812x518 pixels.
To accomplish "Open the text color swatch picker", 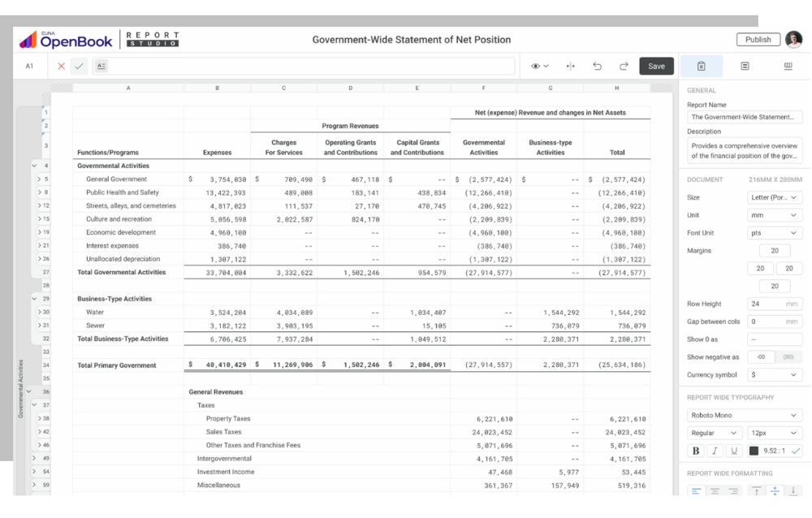I will pyautogui.click(x=754, y=451).
